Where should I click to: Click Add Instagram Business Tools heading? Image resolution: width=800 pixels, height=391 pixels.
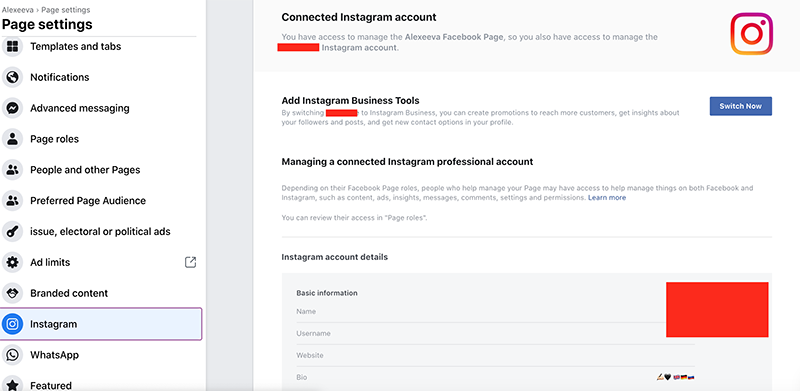coord(350,101)
